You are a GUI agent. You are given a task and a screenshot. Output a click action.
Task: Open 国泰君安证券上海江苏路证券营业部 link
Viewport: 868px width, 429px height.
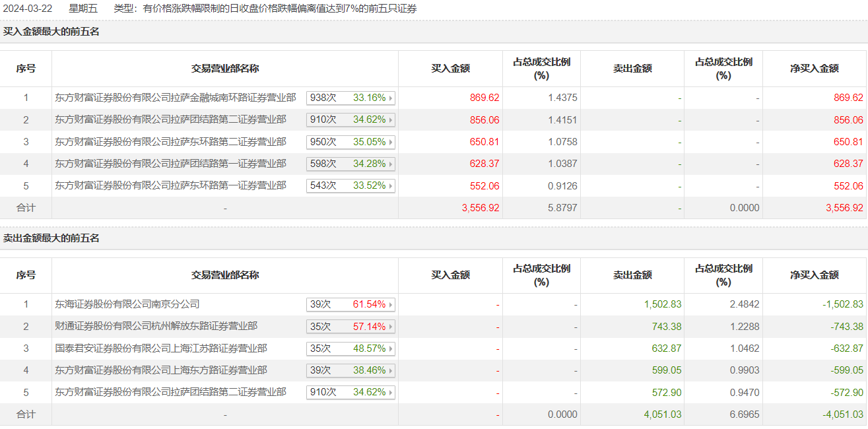[161, 348]
